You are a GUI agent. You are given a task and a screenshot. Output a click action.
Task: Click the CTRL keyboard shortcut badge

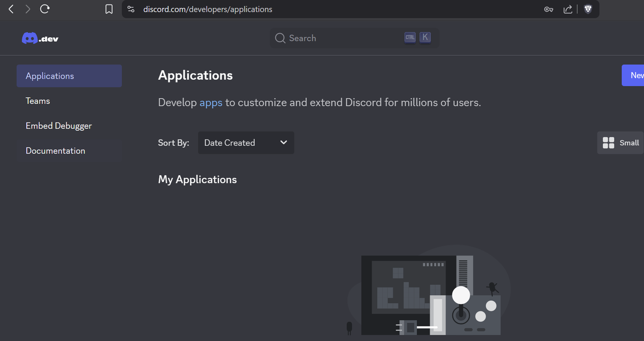coord(410,37)
